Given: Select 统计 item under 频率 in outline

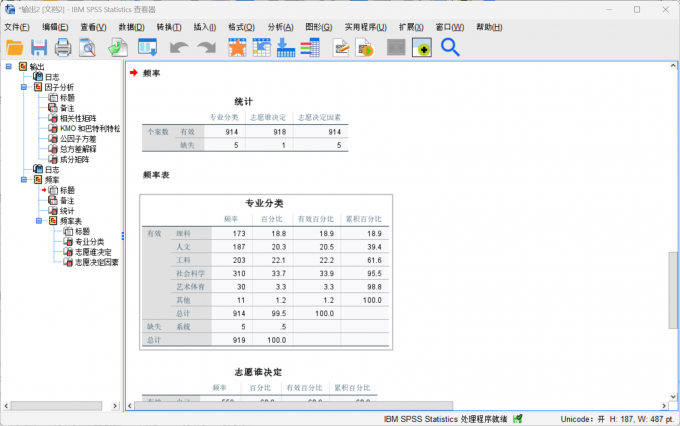Looking at the screenshot, I should (x=67, y=211).
